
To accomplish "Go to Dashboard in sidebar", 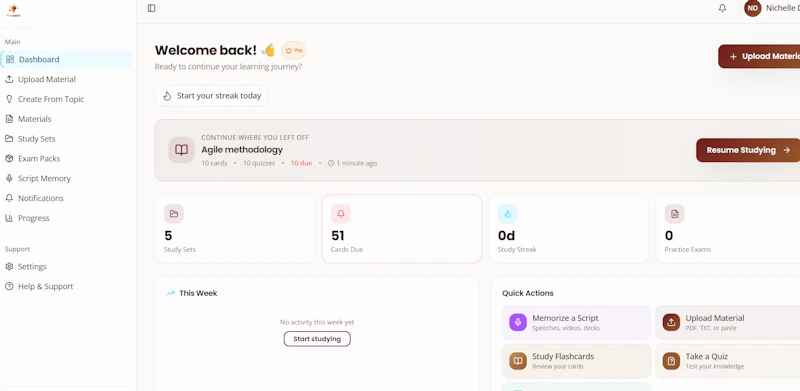I will click(66, 59).
